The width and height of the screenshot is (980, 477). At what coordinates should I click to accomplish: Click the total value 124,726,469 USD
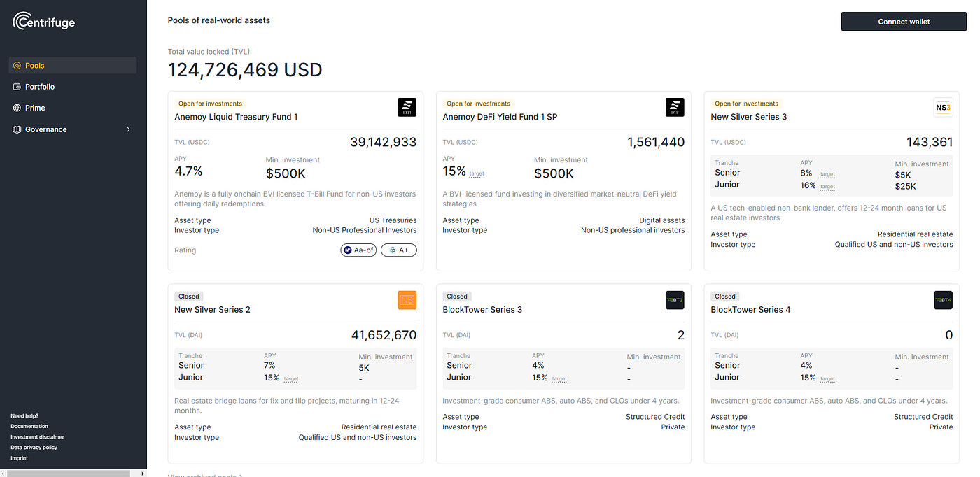pyautogui.click(x=245, y=70)
